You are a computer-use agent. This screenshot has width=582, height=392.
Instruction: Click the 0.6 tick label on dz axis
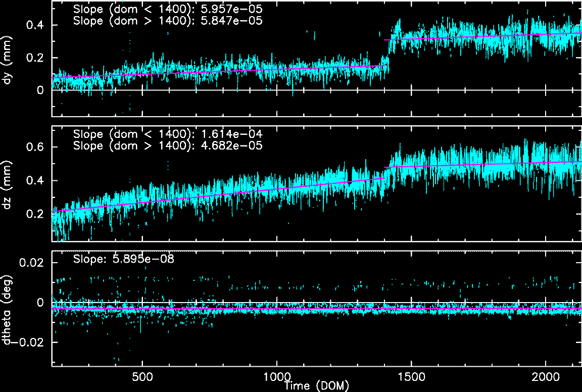37,147
